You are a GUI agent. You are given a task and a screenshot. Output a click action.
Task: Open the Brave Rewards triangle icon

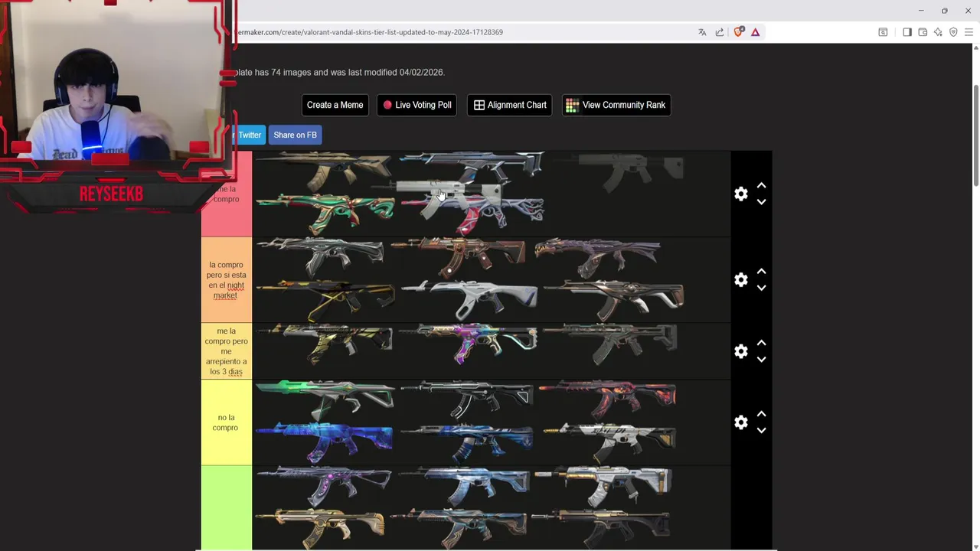click(x=756, y=32)
